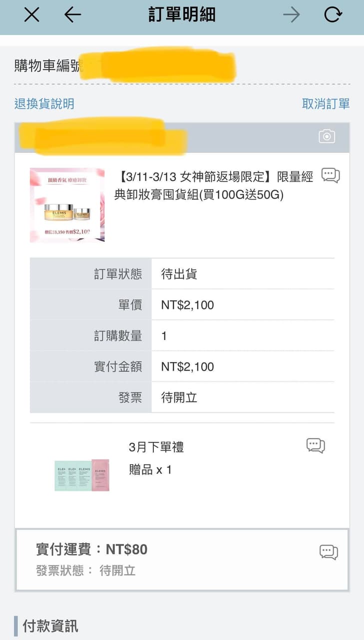Tap the product title 女神節返場限定
Screen dimensions: 364x640
[214, 185]
